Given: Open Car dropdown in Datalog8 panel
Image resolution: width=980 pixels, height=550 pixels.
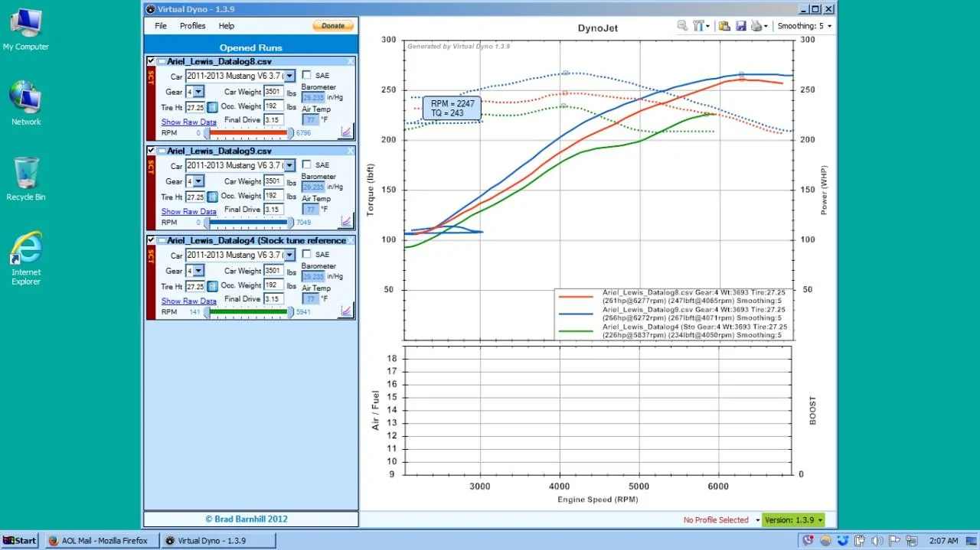Looking at the screenshot, I should (290, 76).
